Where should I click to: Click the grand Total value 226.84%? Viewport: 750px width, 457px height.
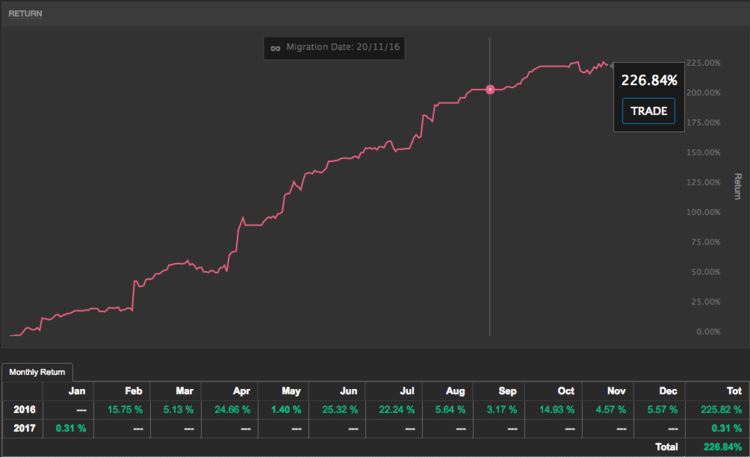point(722,447)
